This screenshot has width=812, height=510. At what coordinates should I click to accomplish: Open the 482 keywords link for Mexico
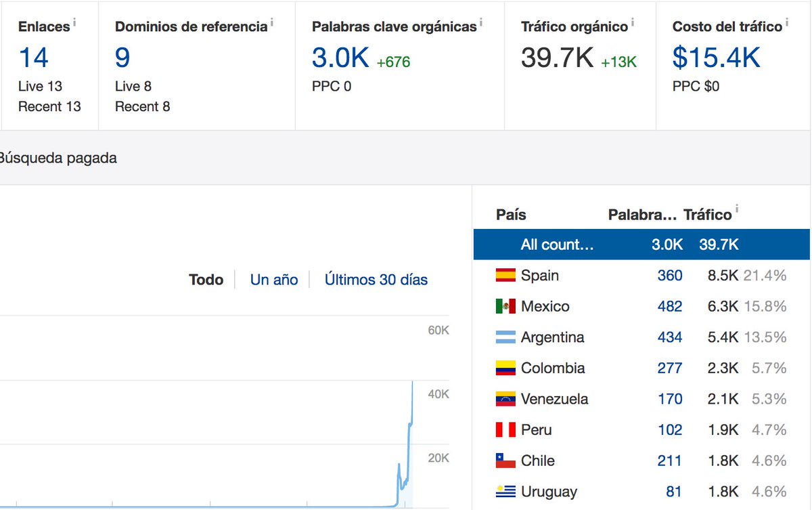(x=669, y=305)
